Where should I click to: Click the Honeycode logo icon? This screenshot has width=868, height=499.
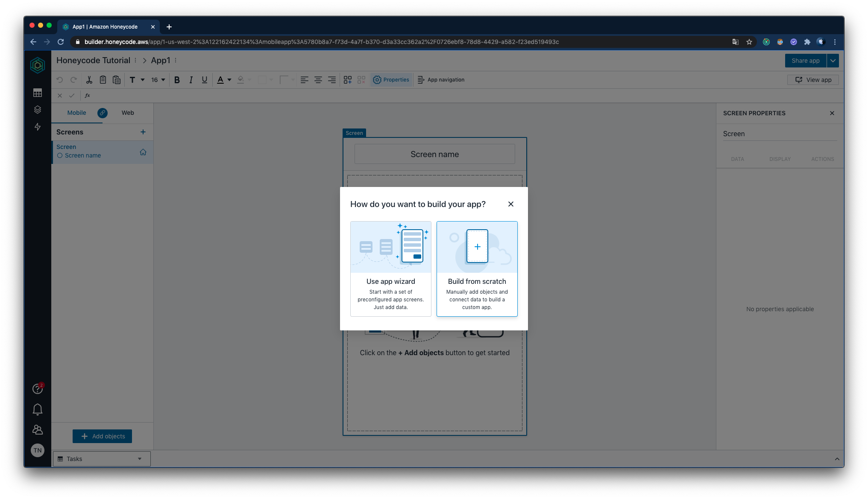[38, 65]
